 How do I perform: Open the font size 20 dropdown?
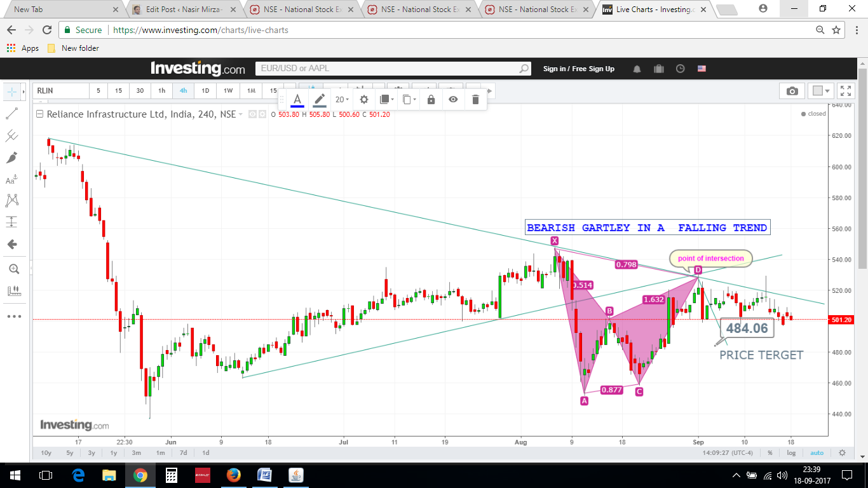pos(342,99)
